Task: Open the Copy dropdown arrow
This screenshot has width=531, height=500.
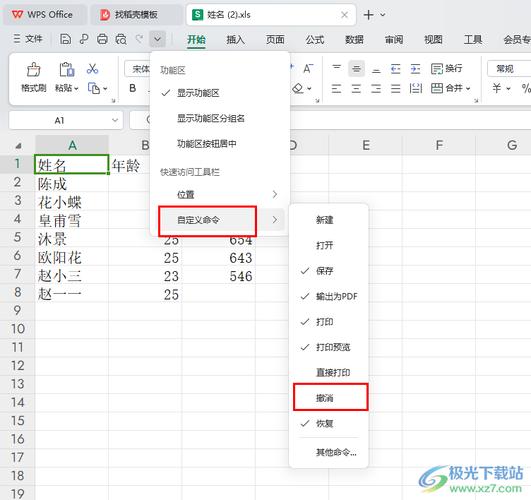Action: tap(105, 89)
